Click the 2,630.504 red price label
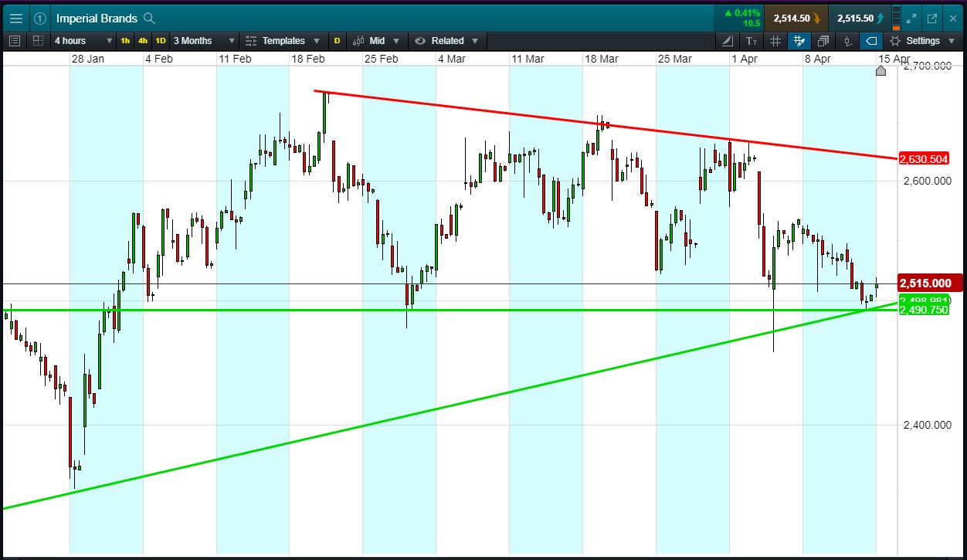This screenshot has width=967, height=560. pyautogui.click(x=925, y=159)
